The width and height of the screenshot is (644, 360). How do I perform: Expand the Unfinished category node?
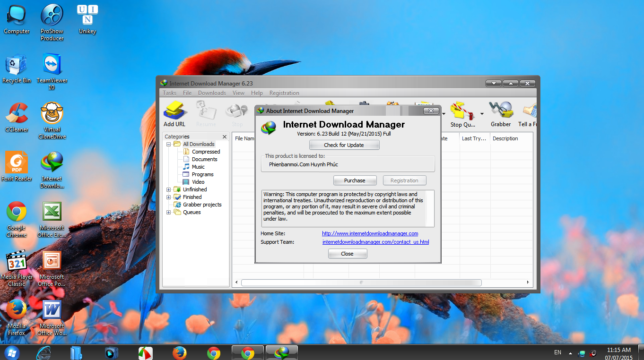click(x=168, y=189)
